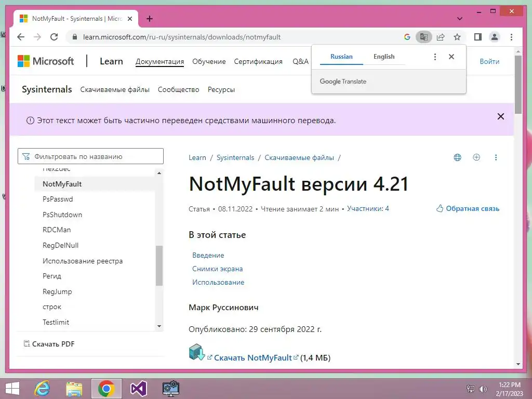The height and width of the screenshot is (399, 532).
Task: Click the Скачиваемые файлы breadcrumb link
Action: pyautogui.click(x=299, y=157)
